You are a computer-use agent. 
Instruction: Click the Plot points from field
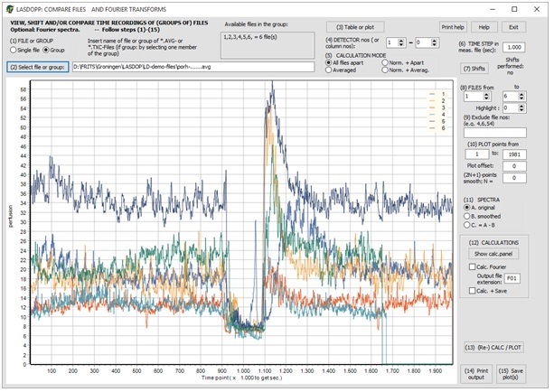point(477,154)
